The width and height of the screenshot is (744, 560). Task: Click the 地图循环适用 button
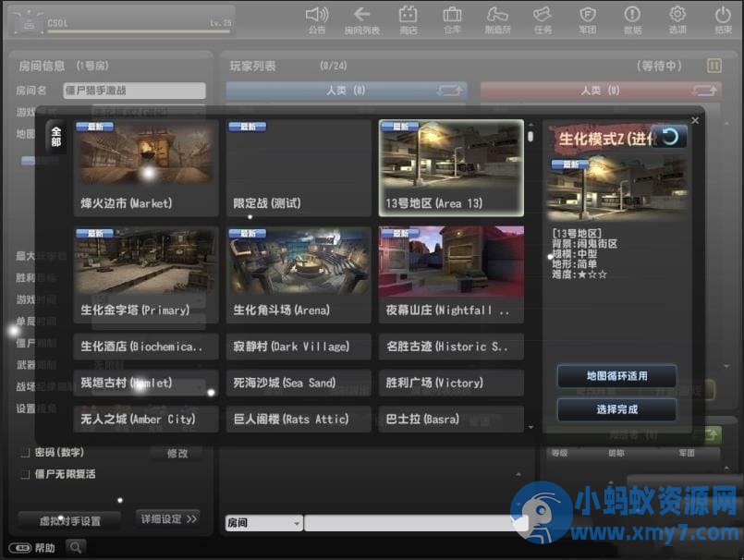tap(616, 376)
